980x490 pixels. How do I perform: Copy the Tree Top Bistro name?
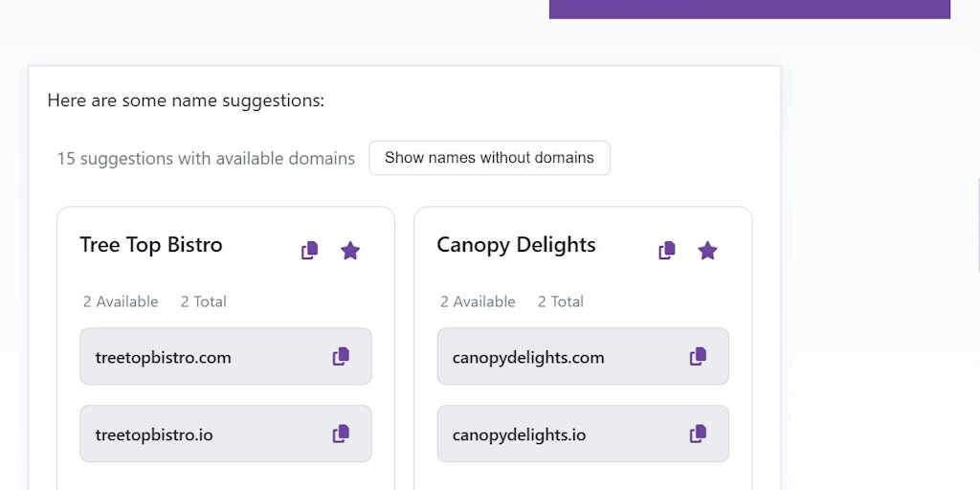click(x=309, y=251)
